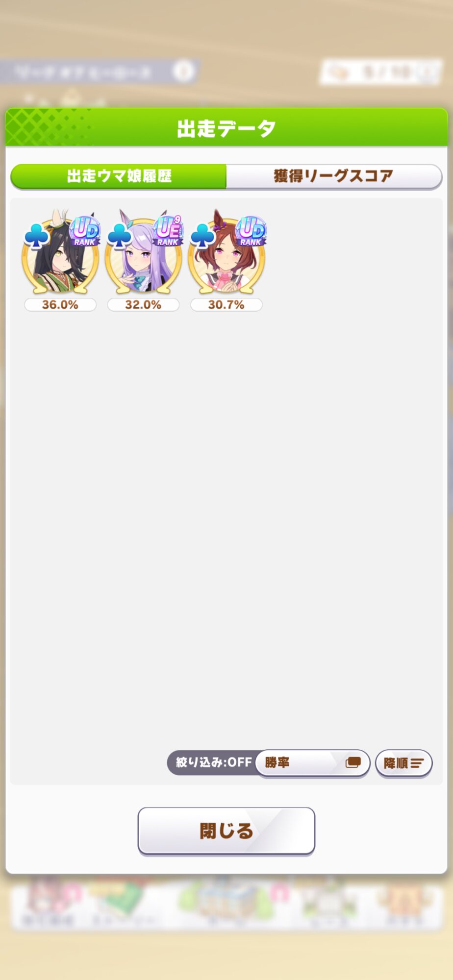This screenshot has width=453, height=980.
Task: Toggle 降順 sort order
Action: point(403,763)
